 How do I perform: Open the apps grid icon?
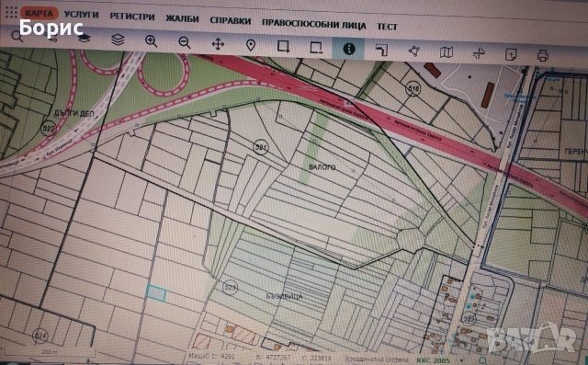coord(11,12)
